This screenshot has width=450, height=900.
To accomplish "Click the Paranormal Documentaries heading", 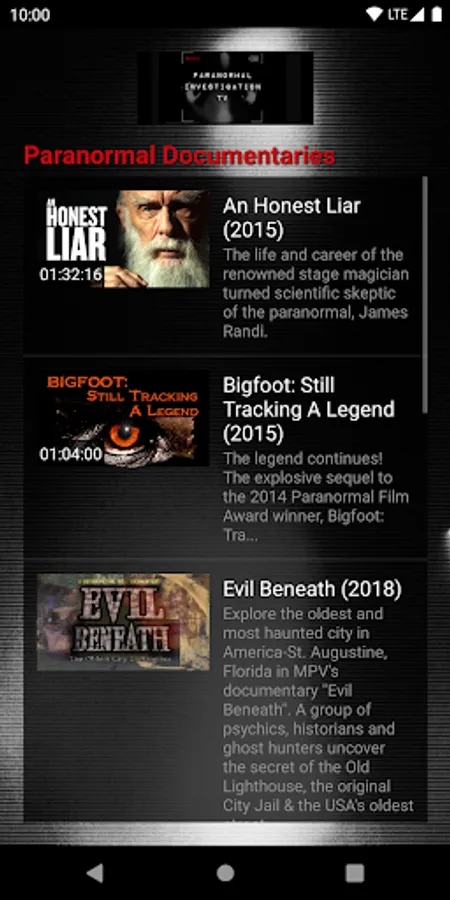I will (x=180, y=156).
